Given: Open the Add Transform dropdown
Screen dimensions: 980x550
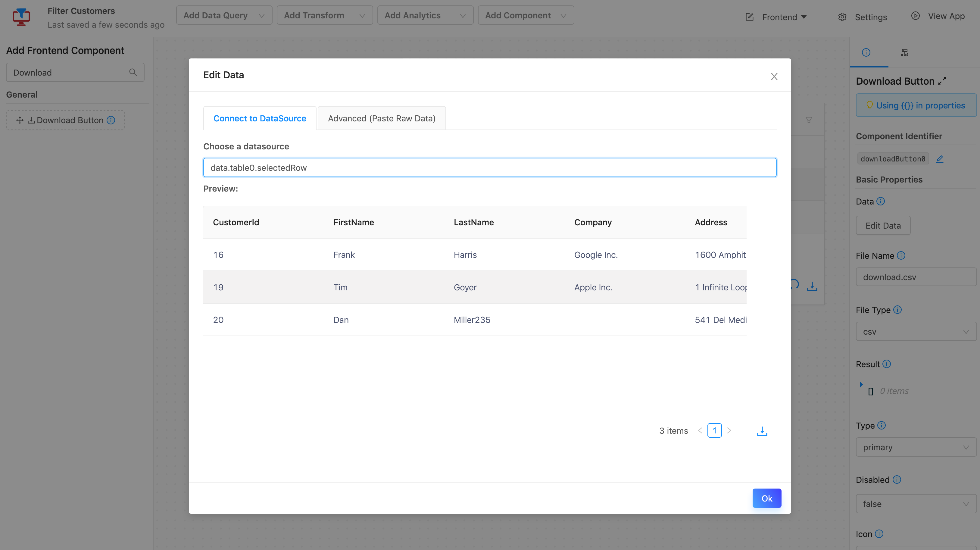Looking at the screenshot, I should pos(325,15).
